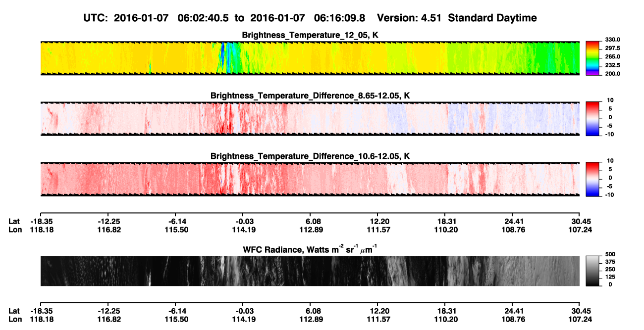Screen dimensions: 644x330
Task: Click the red-blue color bar beside the 10.6-12.05 panel
Action: (x=592, y=180)
